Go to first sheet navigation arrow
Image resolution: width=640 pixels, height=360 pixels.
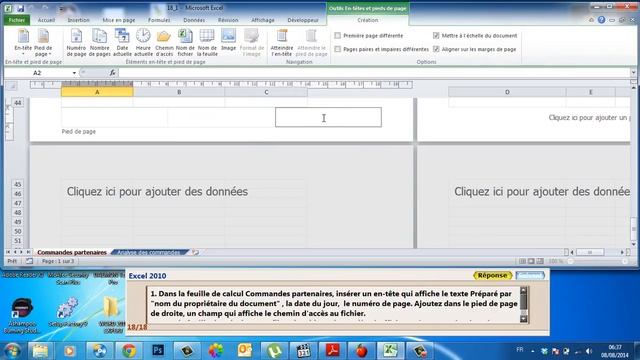[x=8, y=252]
